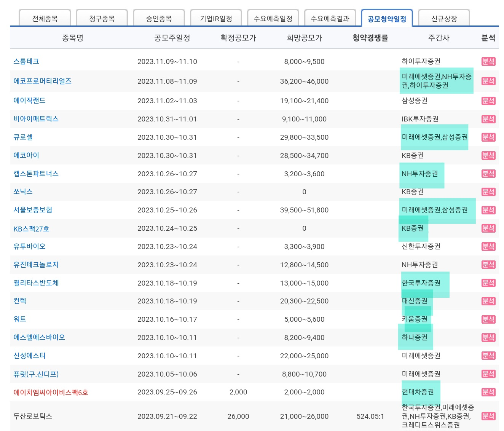Image resolution: width=504 pixels, height=431 pixels.
Task: Click the 신한투자증권 underwriter cell
Action: click(421, 246)
